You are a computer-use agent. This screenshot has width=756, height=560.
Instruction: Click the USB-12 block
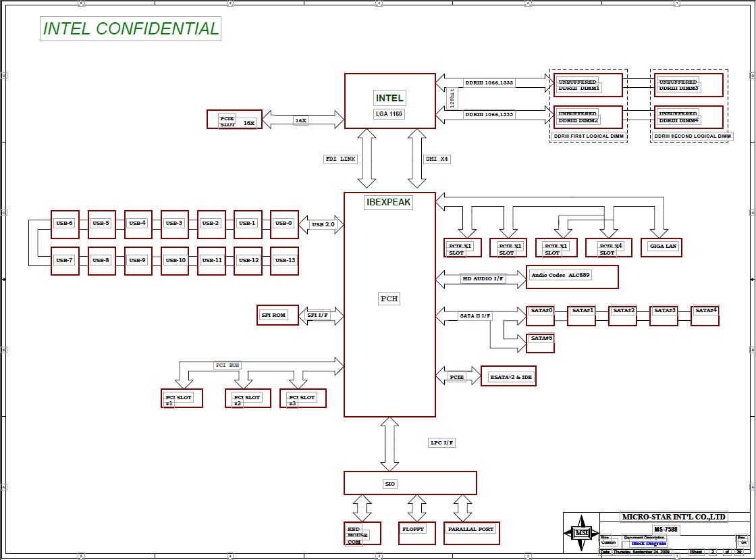[x=248, y=261]
